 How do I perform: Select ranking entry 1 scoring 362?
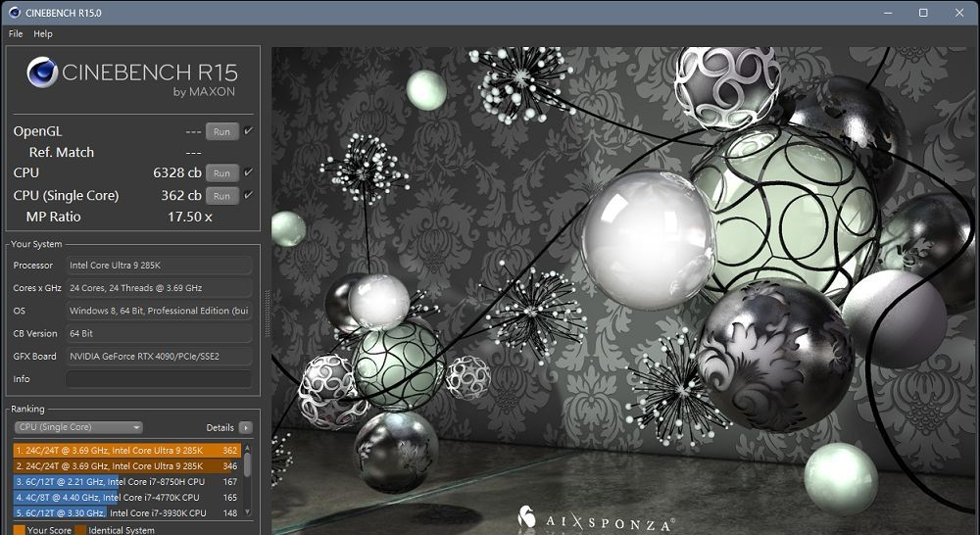(x=126, y=450)
